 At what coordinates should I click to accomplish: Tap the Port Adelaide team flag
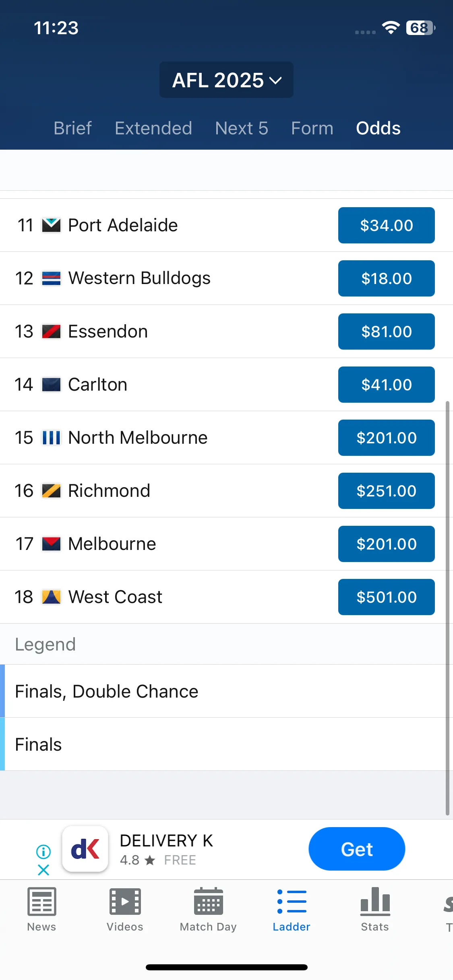pyautogui.click(x=52, y=225)
